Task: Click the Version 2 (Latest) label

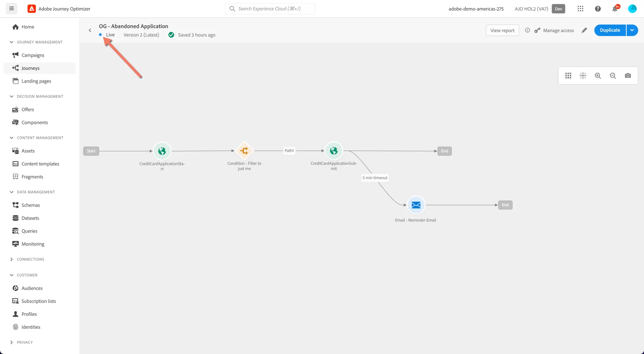Action: pos(141,35)
